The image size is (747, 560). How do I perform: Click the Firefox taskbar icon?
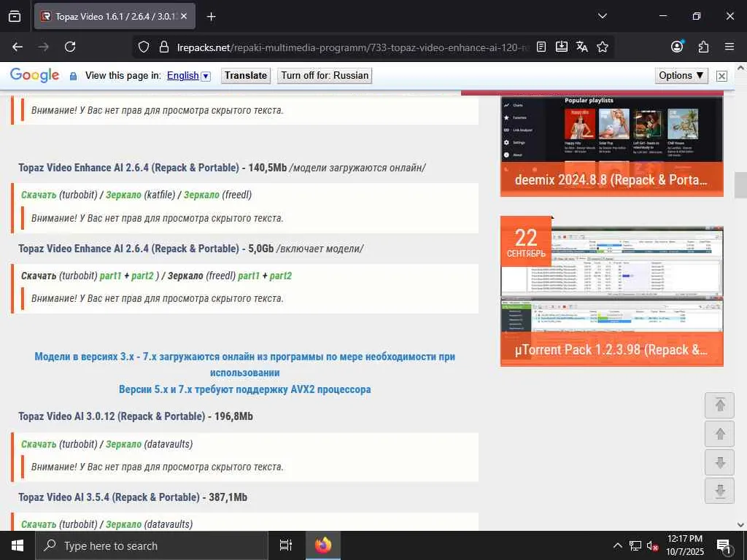point(322,545)
